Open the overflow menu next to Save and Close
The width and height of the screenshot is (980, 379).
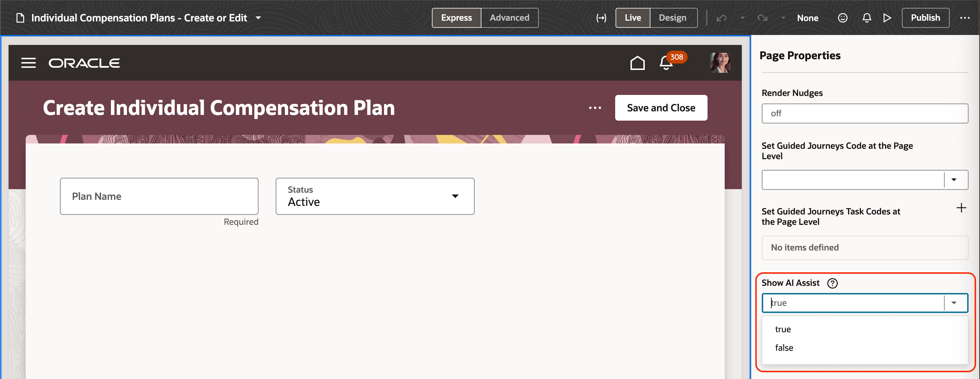coord(594,108)
